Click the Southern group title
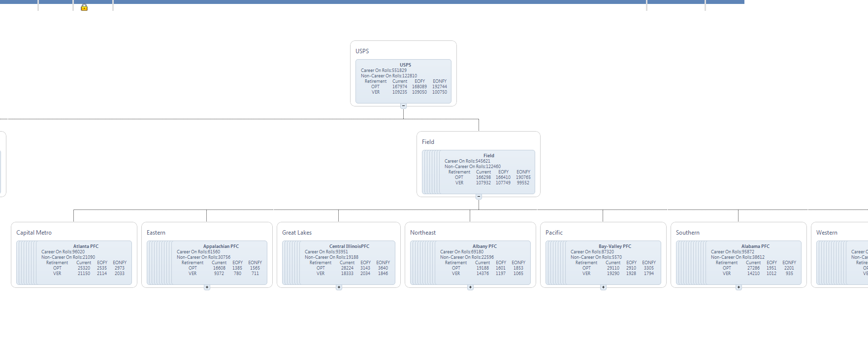The height and width of the screenshot is (347, 868). pyautogui.click(x=688, y=233)
